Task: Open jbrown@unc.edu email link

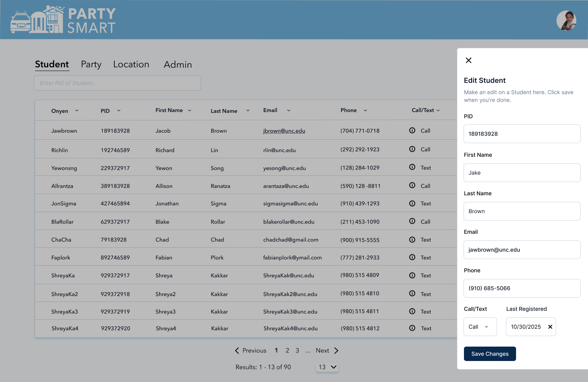Action: [x=284, y=131]
